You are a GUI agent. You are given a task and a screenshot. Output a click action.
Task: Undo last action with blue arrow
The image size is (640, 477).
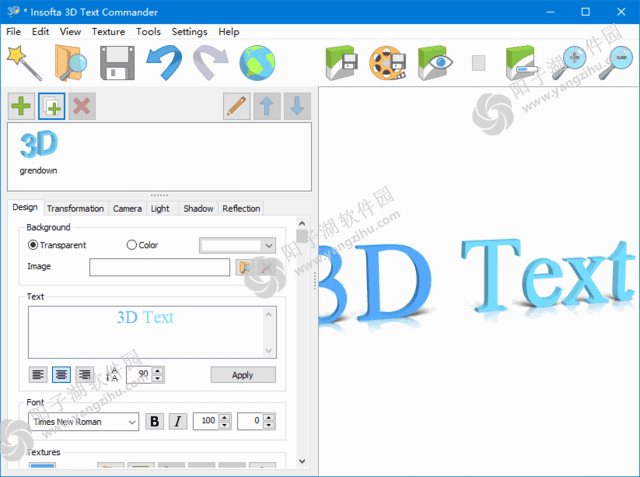(x=164, y=63)
